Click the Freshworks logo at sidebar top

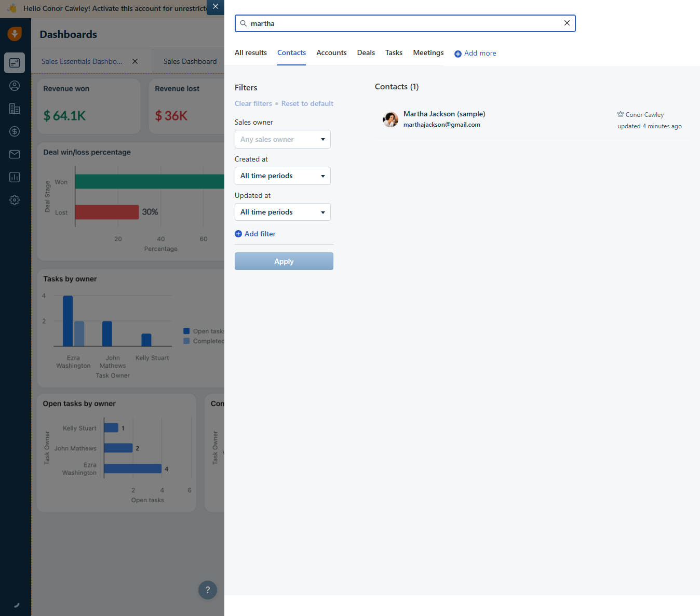[15, 34]
